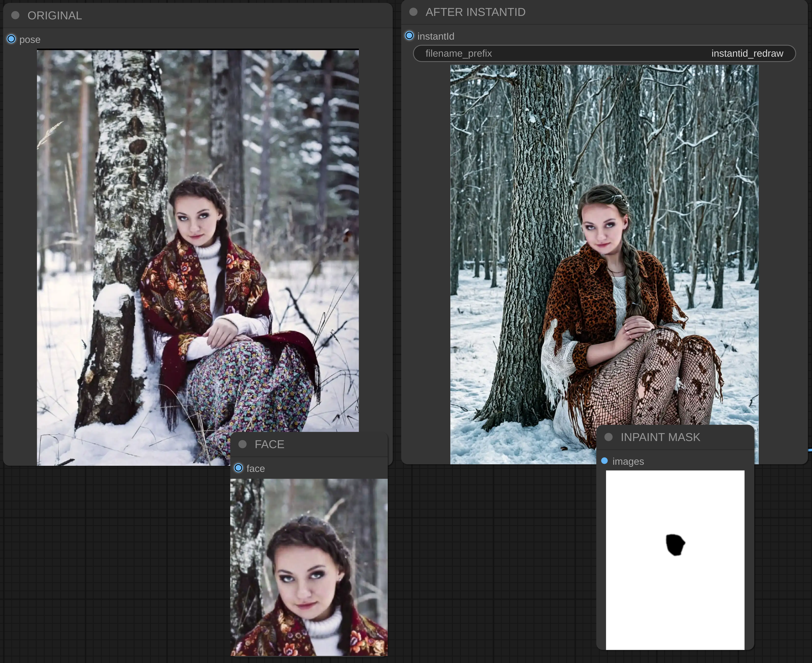812x663 pixels.
Task: Click the images input label text
Action: [628, 462]
